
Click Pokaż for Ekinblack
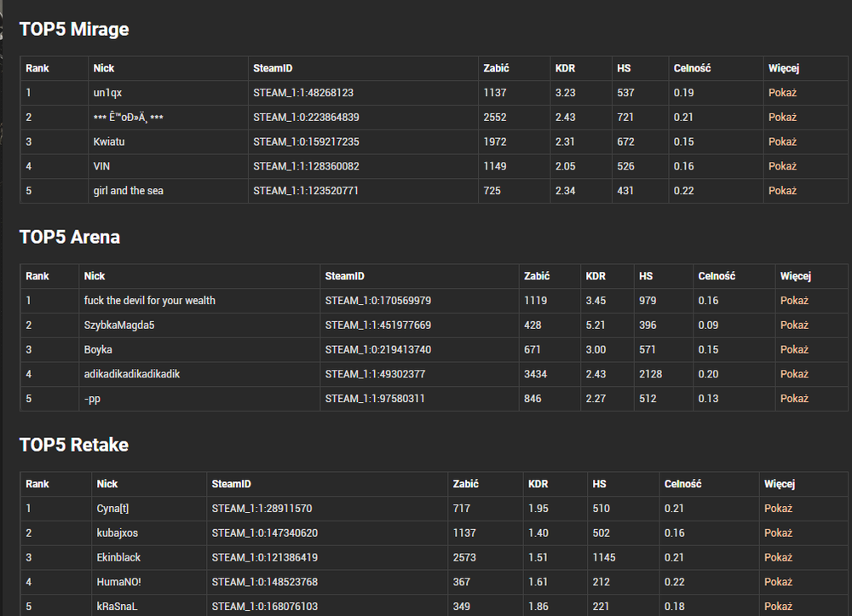778,558
